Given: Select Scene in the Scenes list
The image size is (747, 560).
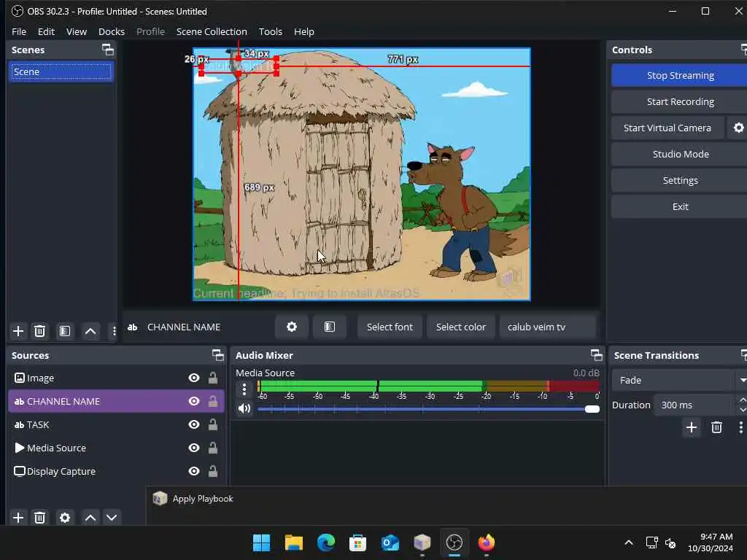Looking at the screenshot, I should point(61,71).
